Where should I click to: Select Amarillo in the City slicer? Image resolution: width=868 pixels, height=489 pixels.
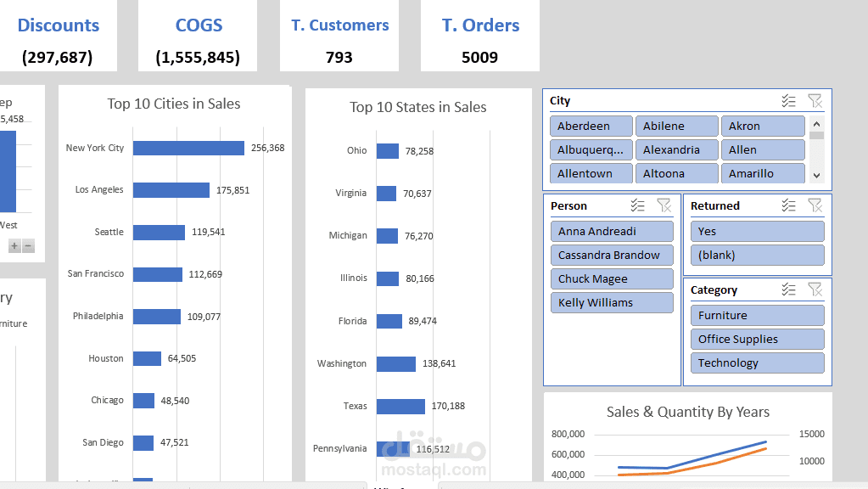coord(763,173)
